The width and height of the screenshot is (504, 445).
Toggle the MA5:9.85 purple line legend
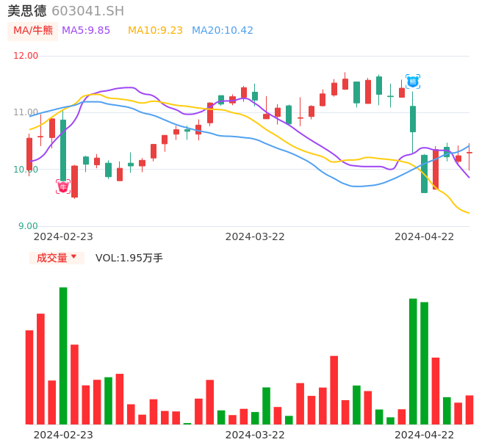86,31
